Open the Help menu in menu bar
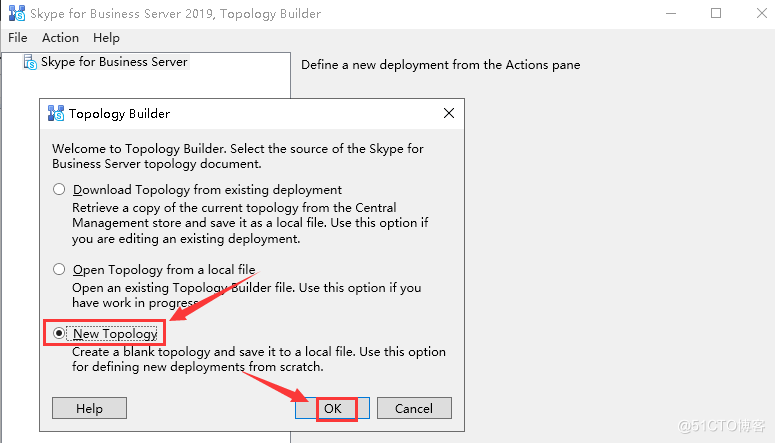This screenshot has height=443, width=775. click(x=106, y=38)
